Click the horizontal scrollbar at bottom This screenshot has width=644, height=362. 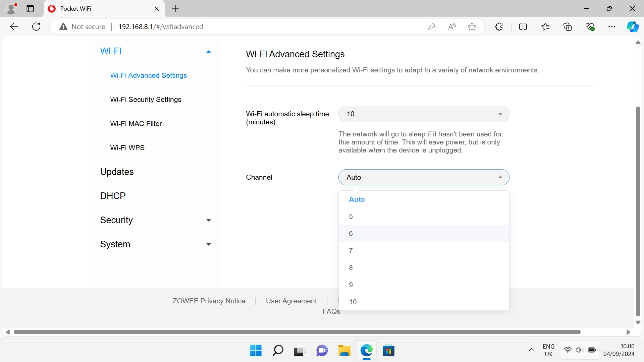click(297, 332)
